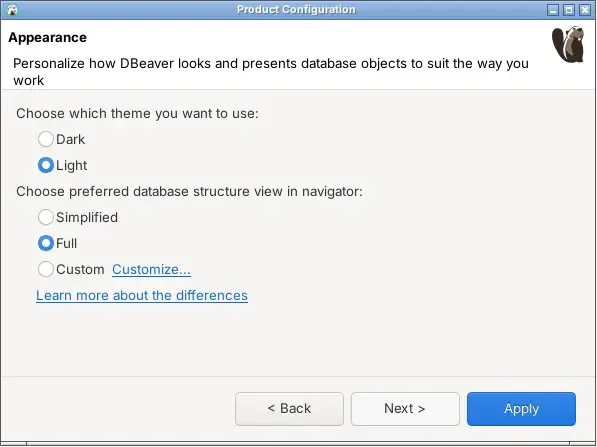
Task: Open Learn more about the differences link
Action: coord(142,295)
